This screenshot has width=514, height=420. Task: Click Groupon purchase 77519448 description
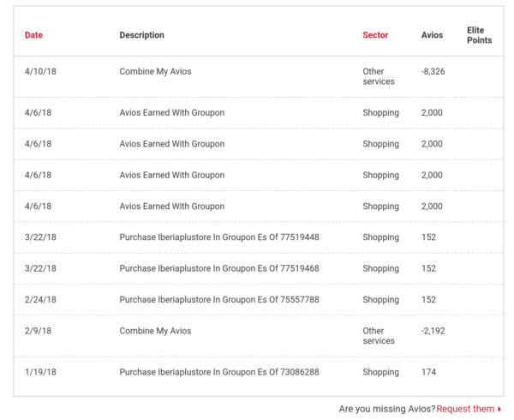tap(218, 237)
